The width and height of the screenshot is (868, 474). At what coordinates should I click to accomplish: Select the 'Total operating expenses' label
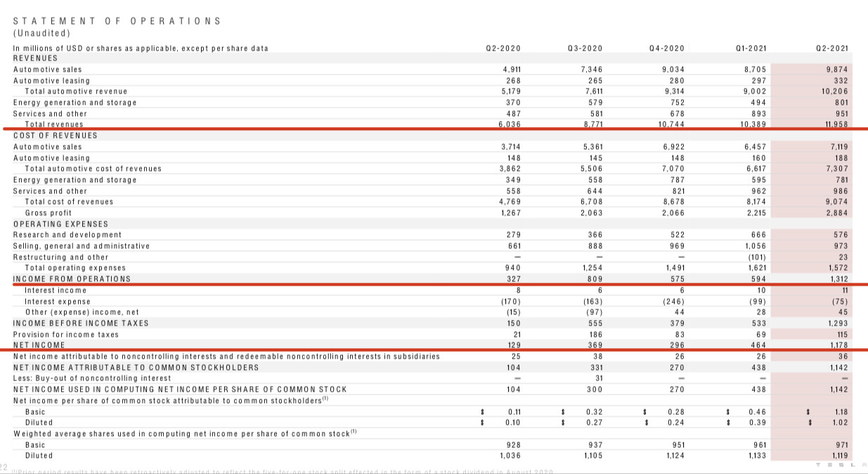tap(75, 268)
